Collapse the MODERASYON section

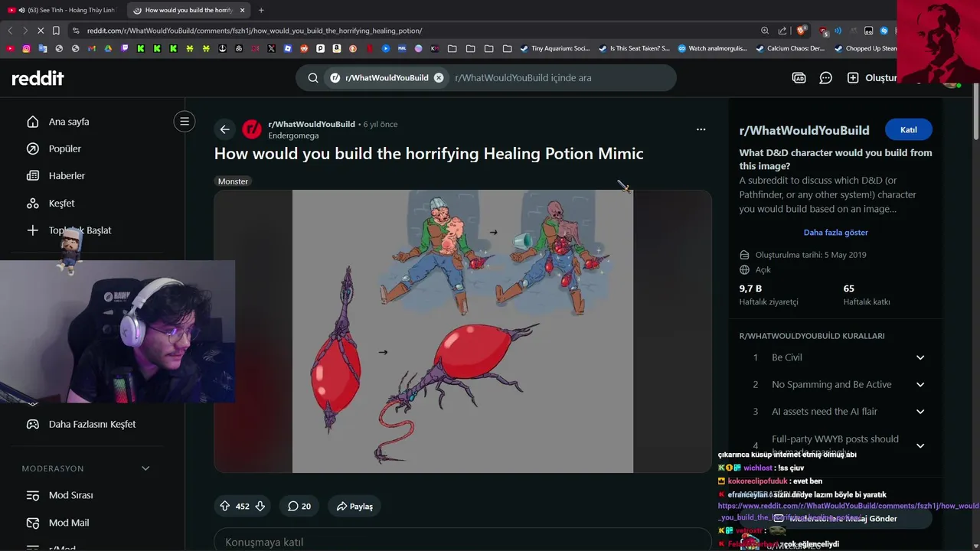(x=145, y=468)
